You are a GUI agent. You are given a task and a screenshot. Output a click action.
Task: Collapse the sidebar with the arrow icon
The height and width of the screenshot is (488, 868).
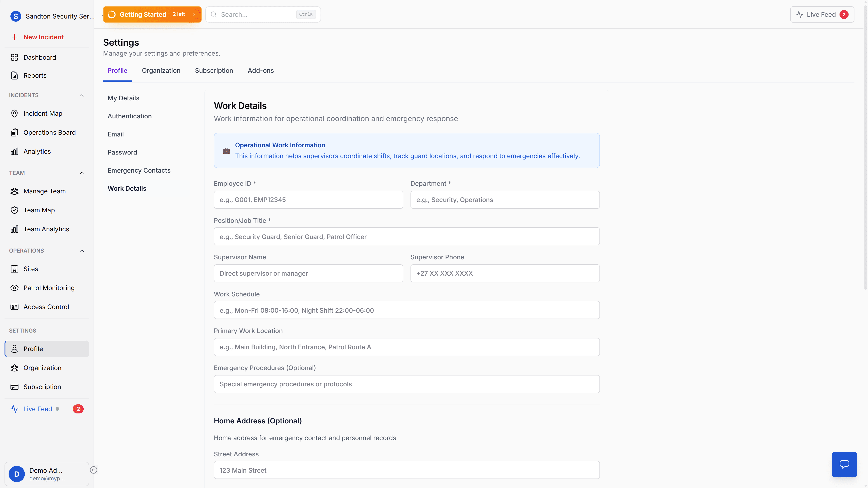94,470
